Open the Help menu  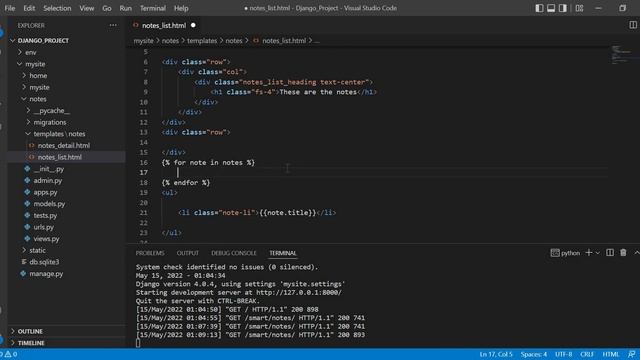tap(181, 8)
